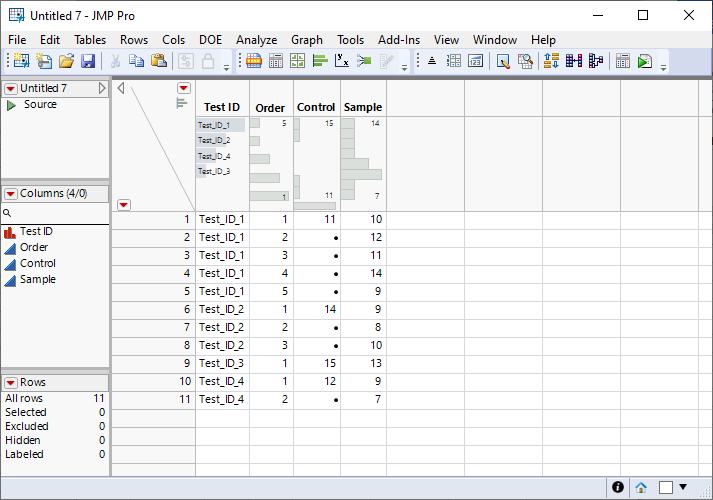Open the rows red triangle menu in grid corner
Viewport: 713px width, 500px height.
pos(124,205)
